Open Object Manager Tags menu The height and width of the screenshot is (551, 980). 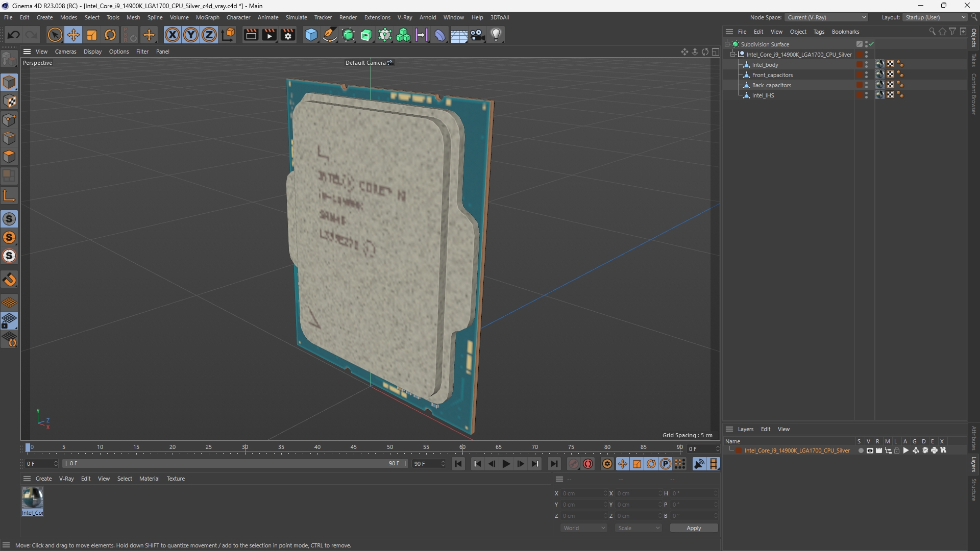coord(819,32)
